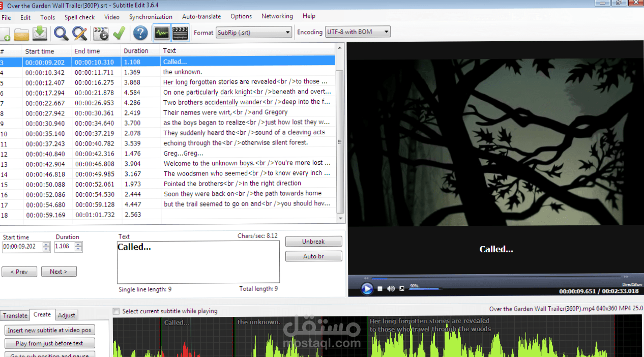
Task: Click Insert new subtitle at video pos
Action: click(50, 331)
